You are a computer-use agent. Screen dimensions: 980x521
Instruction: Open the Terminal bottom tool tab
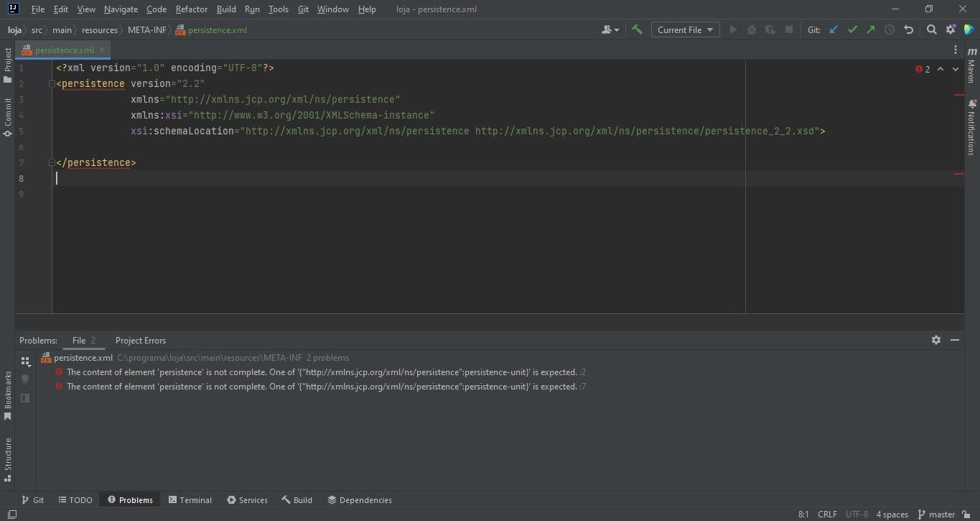click(190, 500)
